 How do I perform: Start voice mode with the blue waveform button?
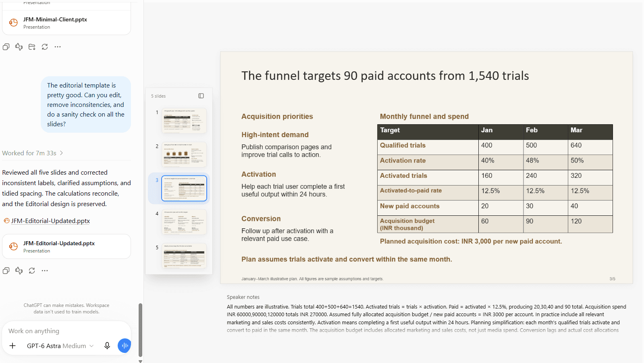tap(125, 346)
